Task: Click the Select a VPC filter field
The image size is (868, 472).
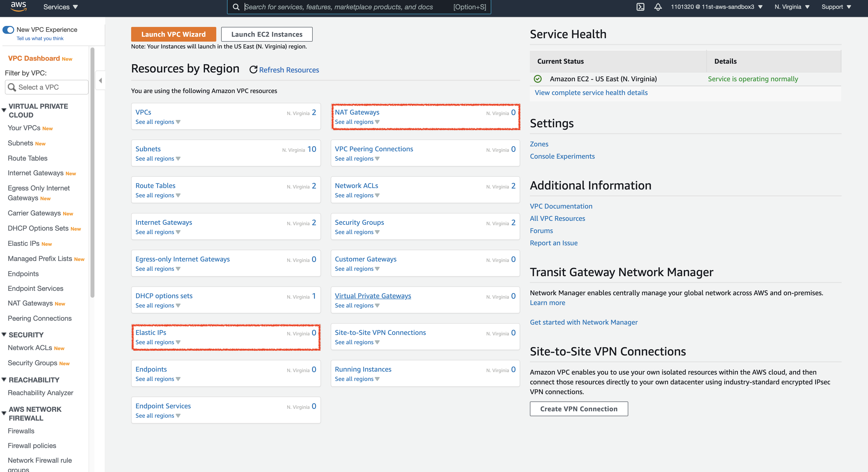Action: coord(46,87)
